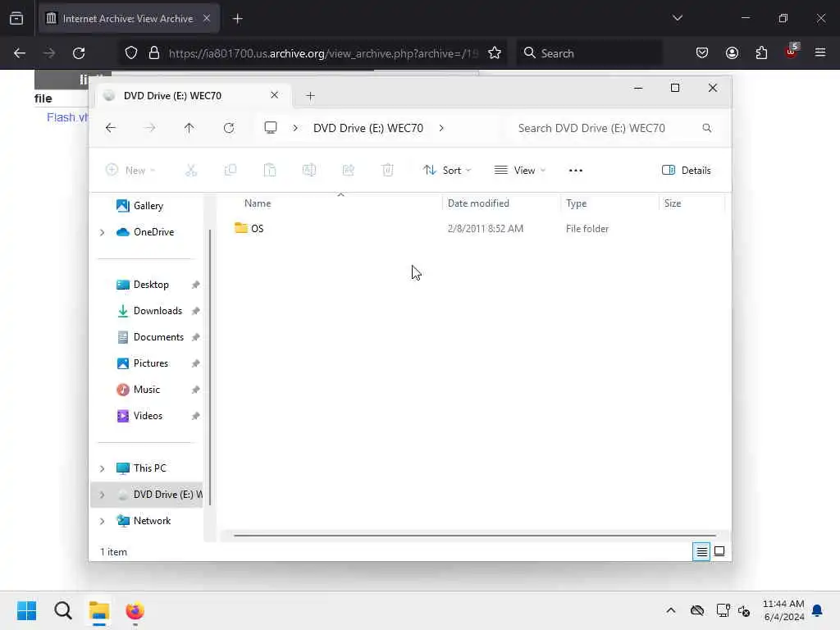Sort by the Date modified column header
This screenshot has width=840, height=630.
(x=478, y=203)
